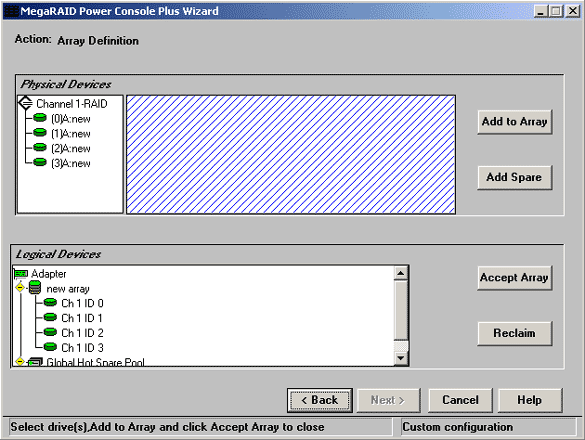
Task: Click the 'Select drive(s),Add to Array' status message
Action: [x=167, y=427]
